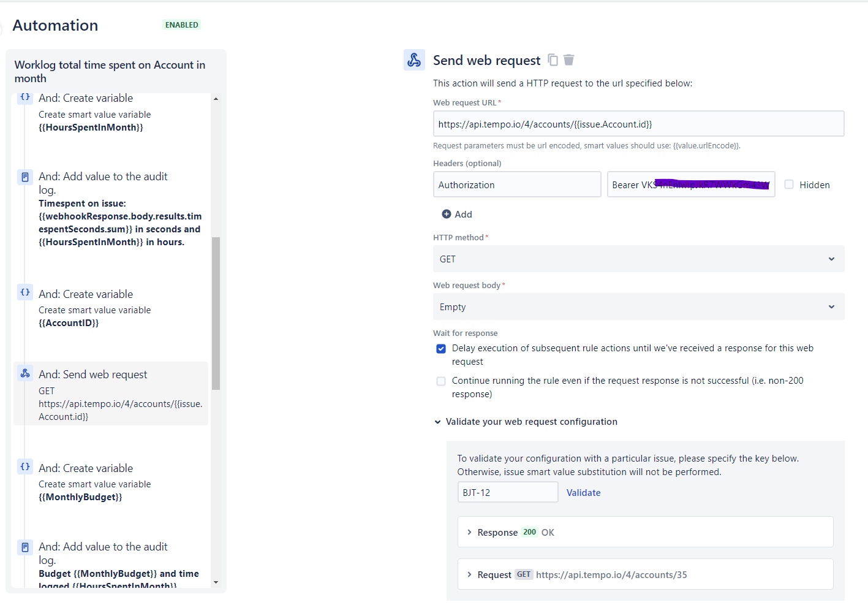868x613 pixels.
Task: Delete the Send web request action
Action: (569, 59)
